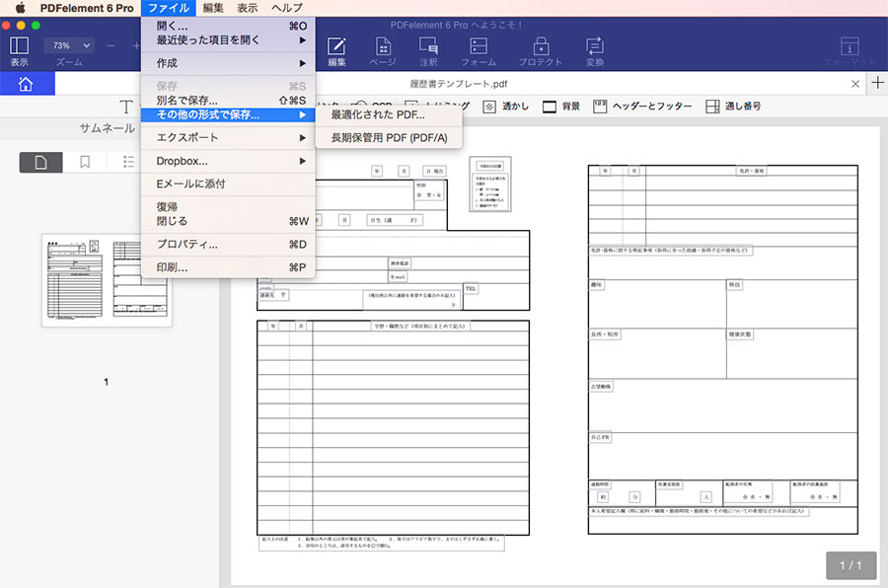Open the 表示 view panel icon
888x588 pixels.
coord(19,46)
